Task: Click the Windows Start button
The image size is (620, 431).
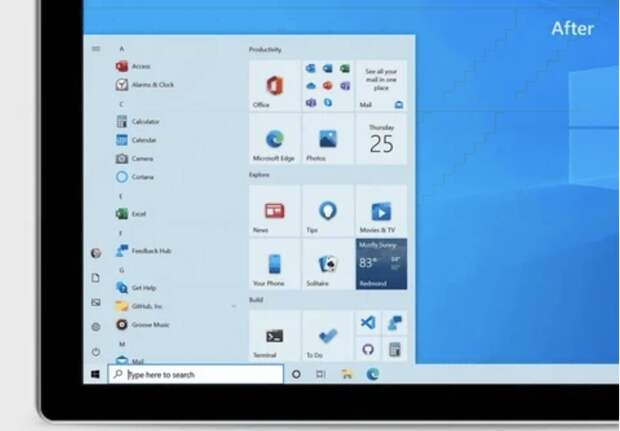Action: [x=95, y=374]
